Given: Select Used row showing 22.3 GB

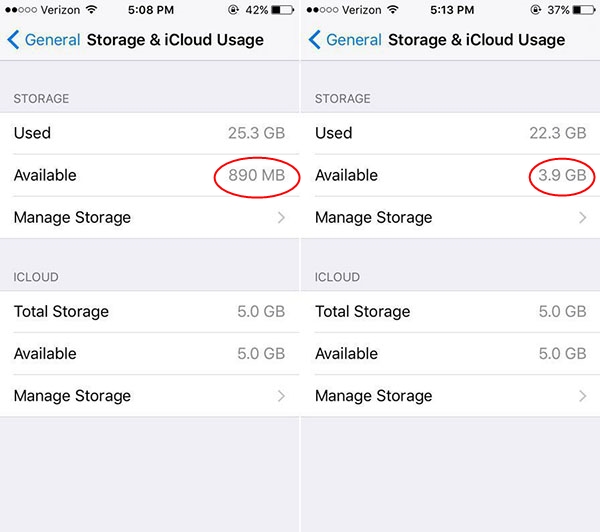Looking at the screenshot, I should pyautogui.click(x=450, y=133).
